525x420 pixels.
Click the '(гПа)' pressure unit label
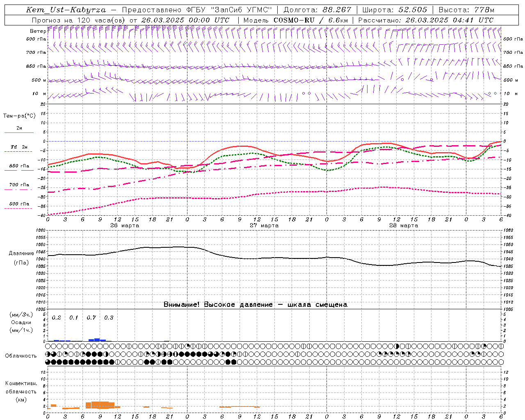(x=21, y=263)
